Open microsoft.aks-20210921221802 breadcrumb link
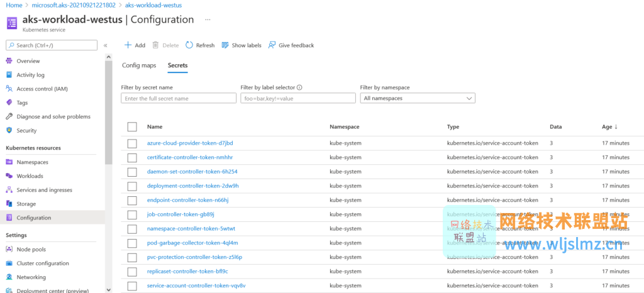Image resolution: width=644 pixels, height=293 pixels. pos(74,5)
